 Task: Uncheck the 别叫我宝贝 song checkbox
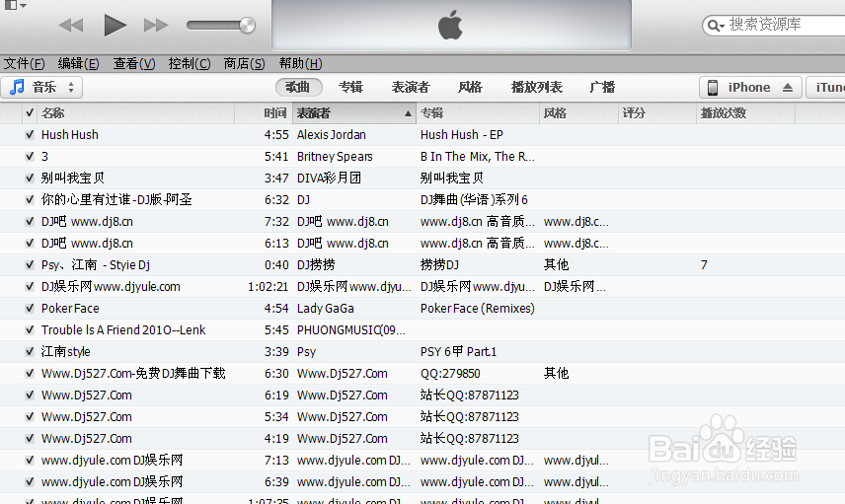coord(30,178)
